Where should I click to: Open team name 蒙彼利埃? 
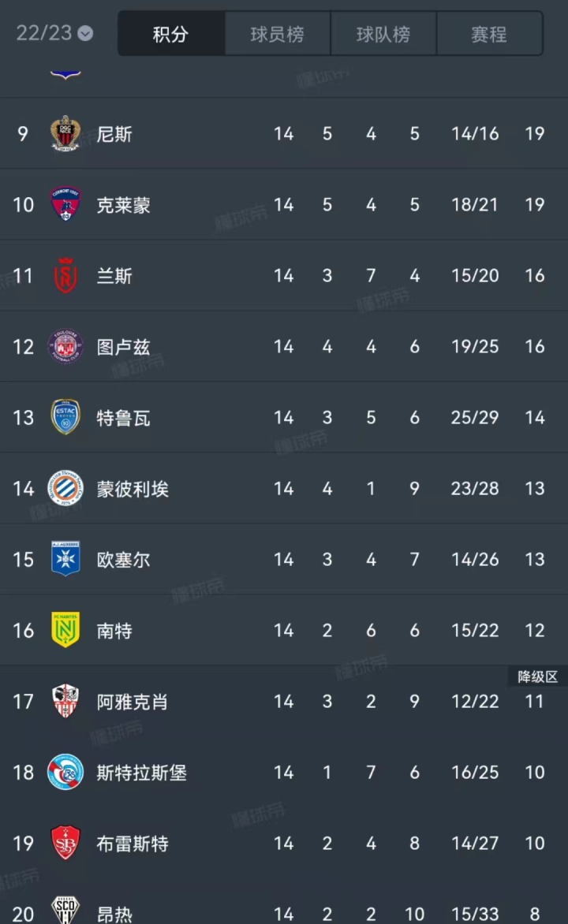point(133,489)
